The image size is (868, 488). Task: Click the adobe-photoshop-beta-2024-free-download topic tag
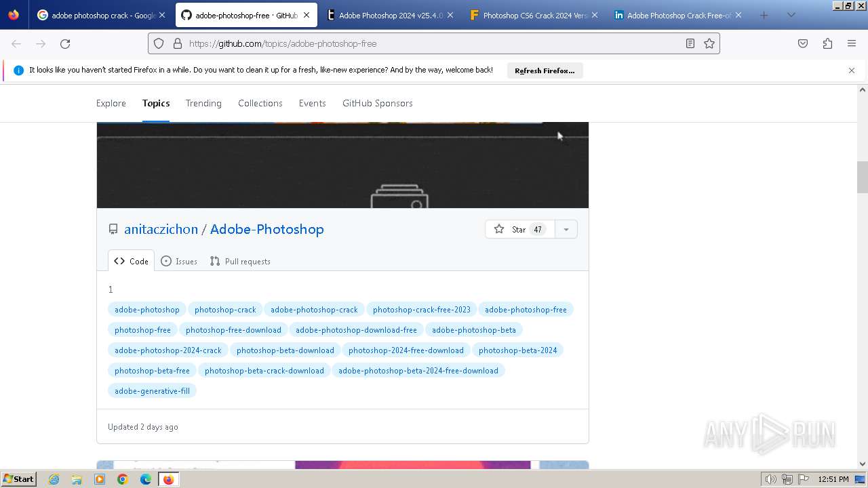[418, 371]
